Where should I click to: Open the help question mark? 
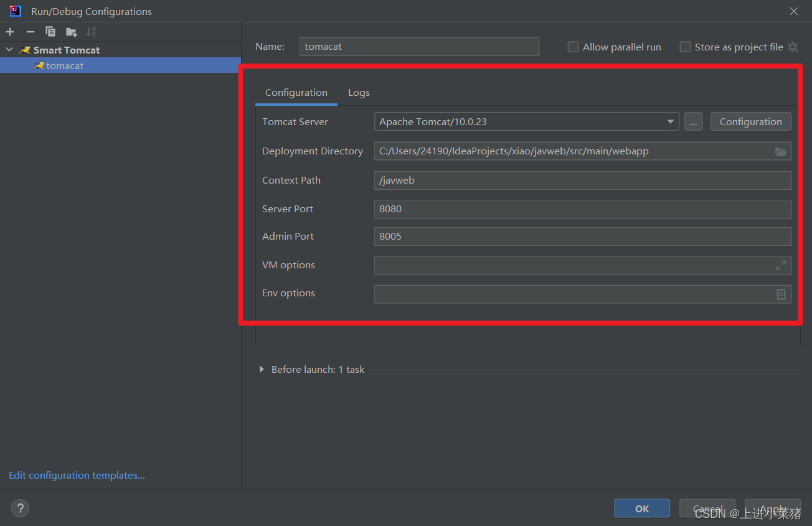pos(21,509)
